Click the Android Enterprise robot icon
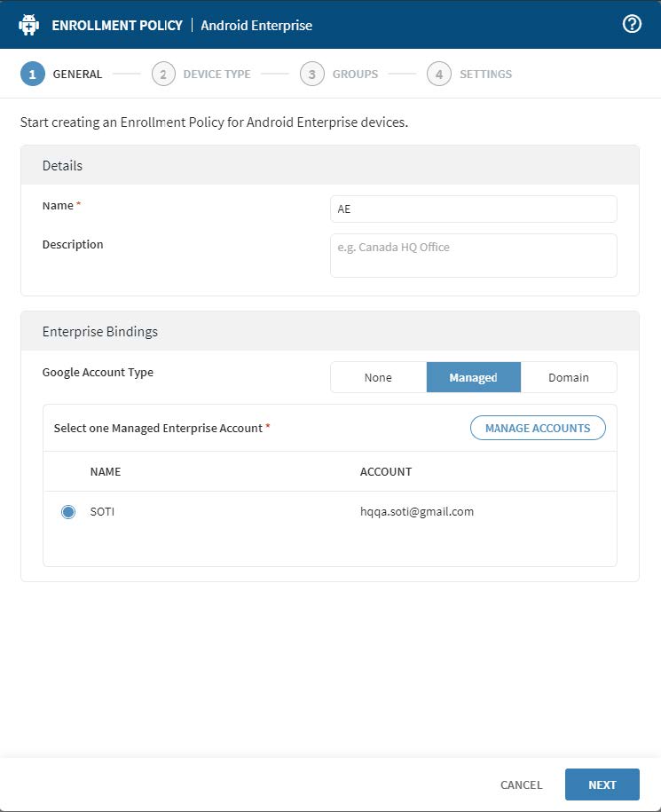This screenshot has height=812, width=661. pyautogui.click(x=29, y=25)
